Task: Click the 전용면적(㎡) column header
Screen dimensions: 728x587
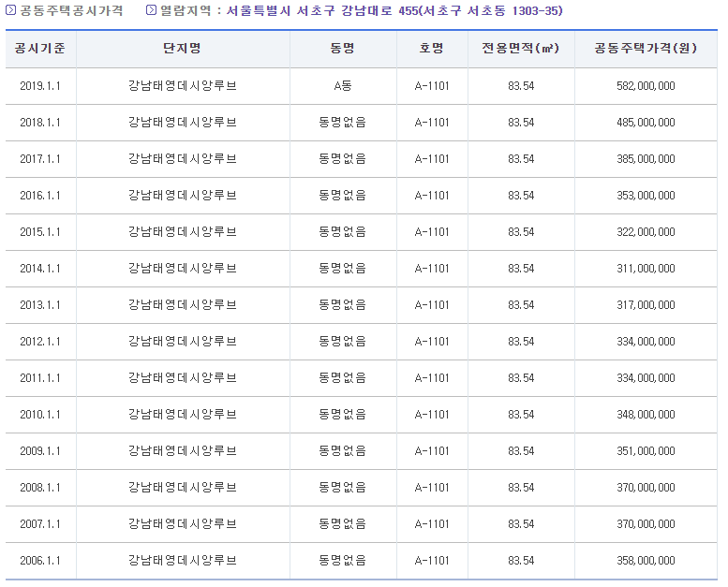Action: tap(520, 49)
